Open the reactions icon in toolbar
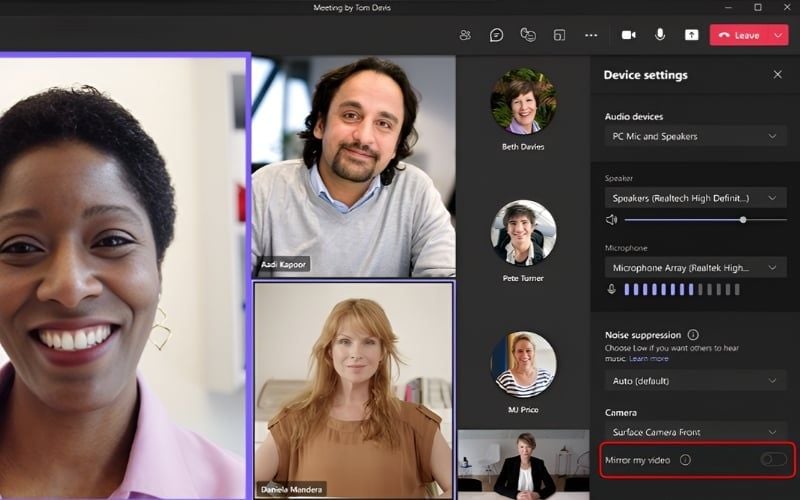 [528, 35]
